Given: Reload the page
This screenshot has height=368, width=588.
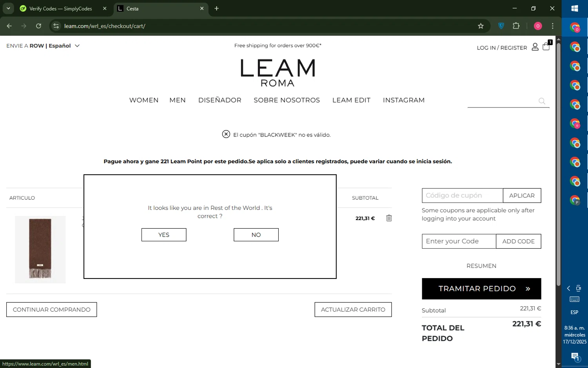Looking at the screenshot, I should coord(38,26).
